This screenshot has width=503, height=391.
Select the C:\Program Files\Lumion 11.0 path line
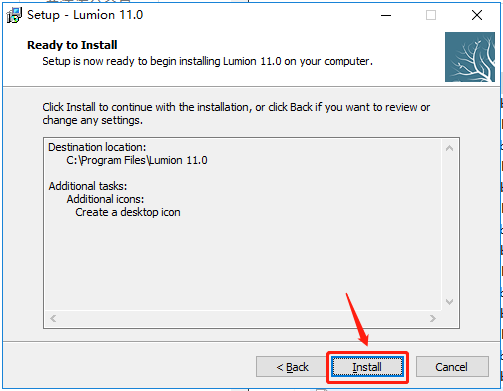pos(137,160)
